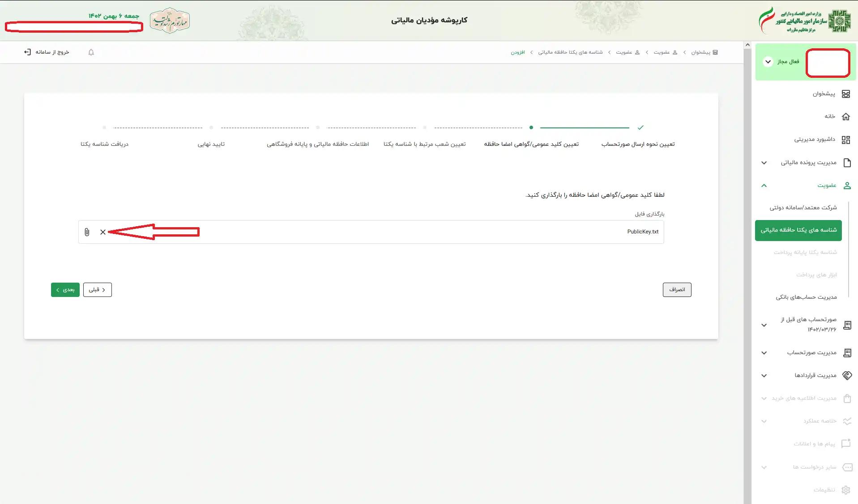Click the بعدی next button
This screenshot has height=504, width=858.
click(x=65, y=289)
